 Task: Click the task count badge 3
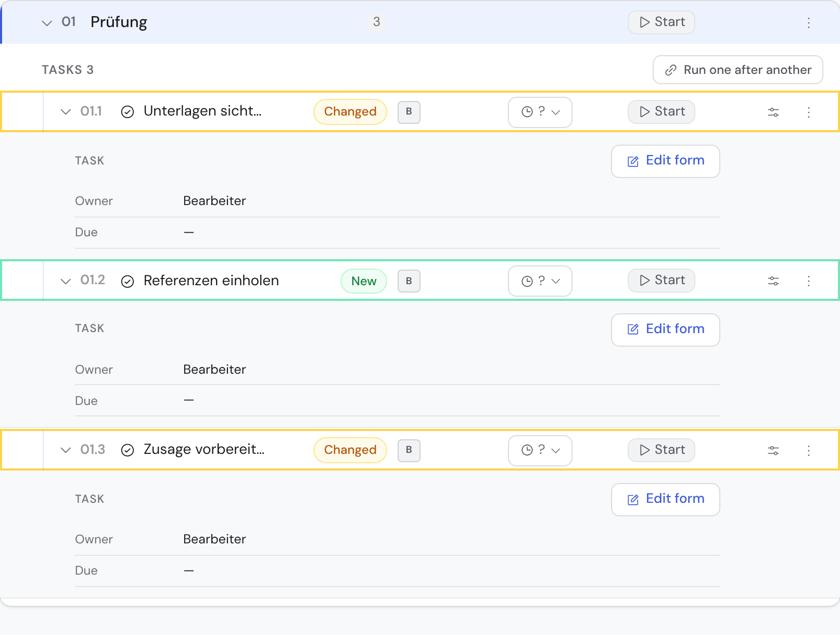pos(376,22)
